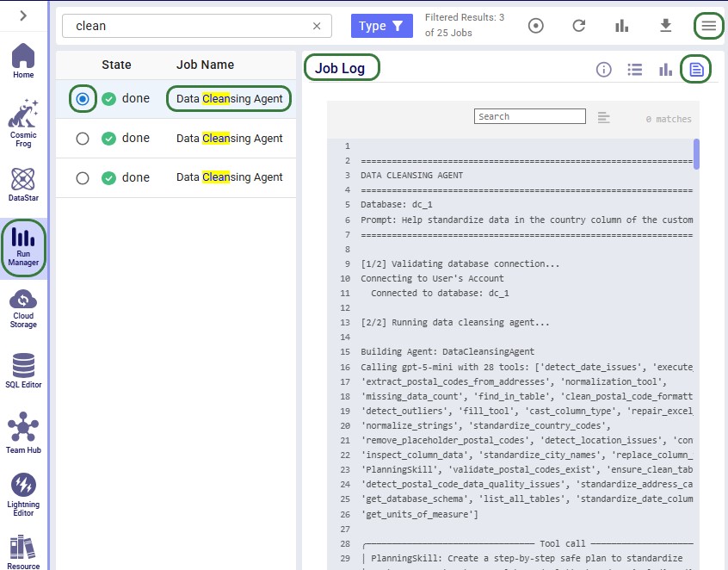The width and height of the screenshot is (728, 570).
Task: Click third row's Data Cleansing Agent job name
Action: (230, 177)
